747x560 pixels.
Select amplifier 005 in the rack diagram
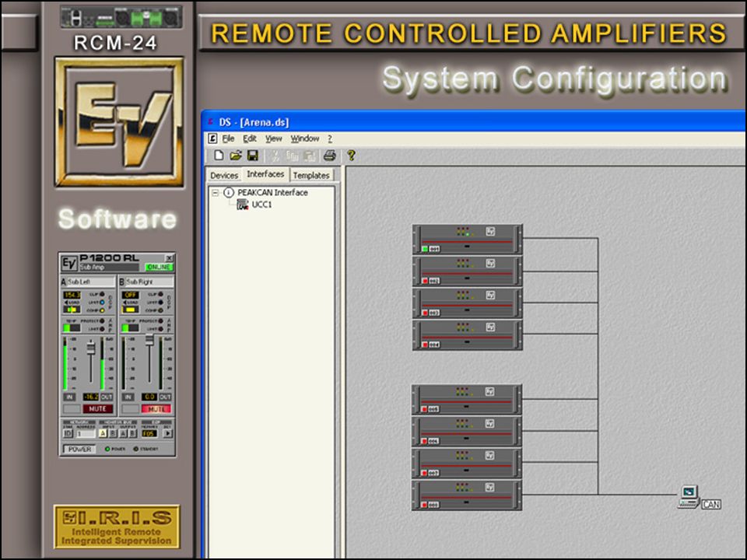coord(467,400)
